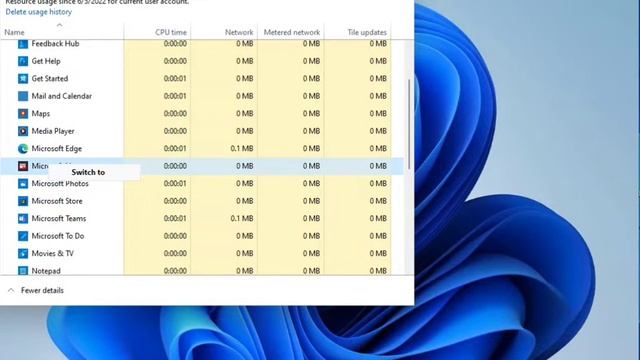Sort by Tile updates column header
This screenshot has height=360, width=640.
click(x=367, y=32)
